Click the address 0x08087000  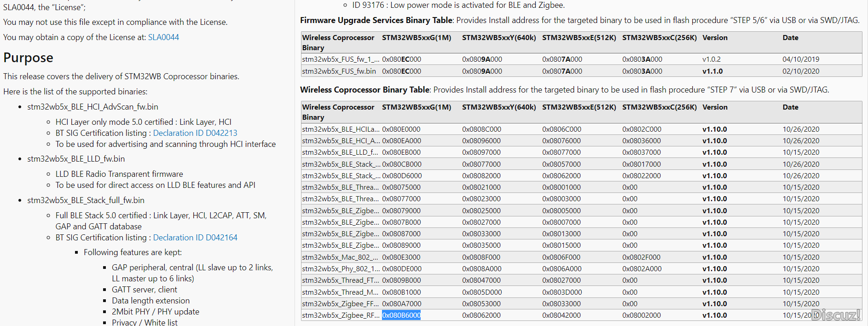point(401,234)
